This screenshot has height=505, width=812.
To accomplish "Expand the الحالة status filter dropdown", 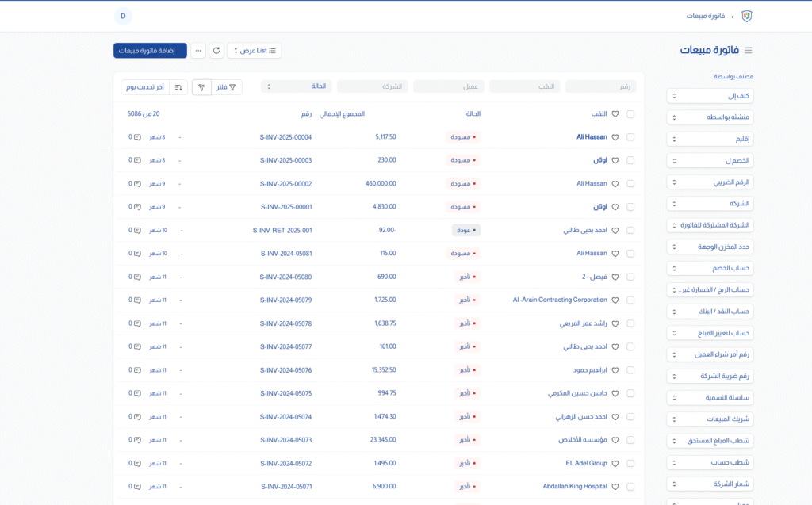I will 297,86.
